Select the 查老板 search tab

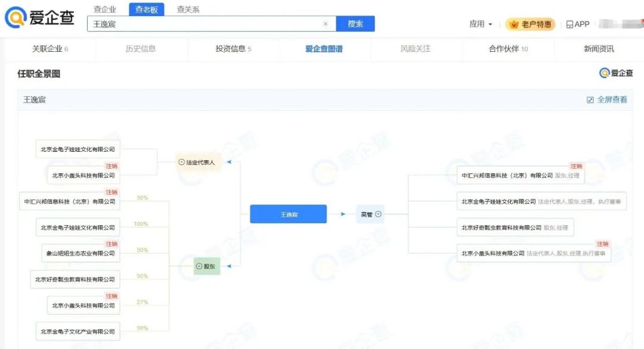[147, 10]
